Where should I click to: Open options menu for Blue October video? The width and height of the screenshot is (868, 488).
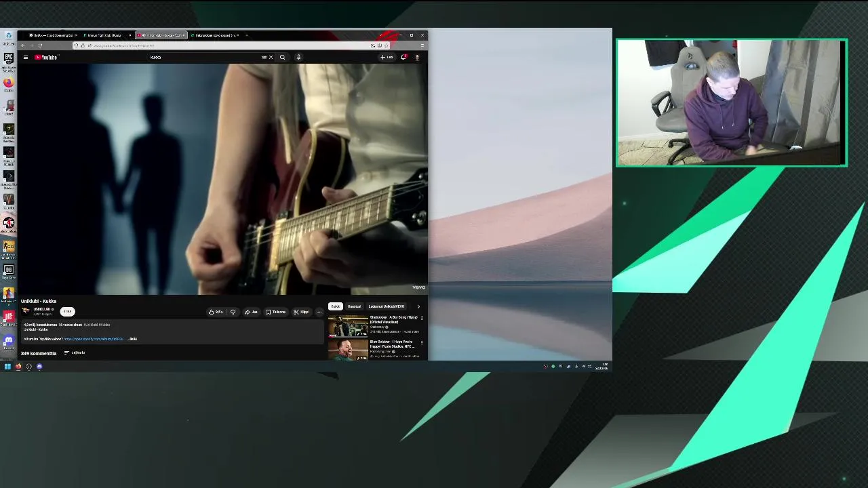[x=422, y=342]
